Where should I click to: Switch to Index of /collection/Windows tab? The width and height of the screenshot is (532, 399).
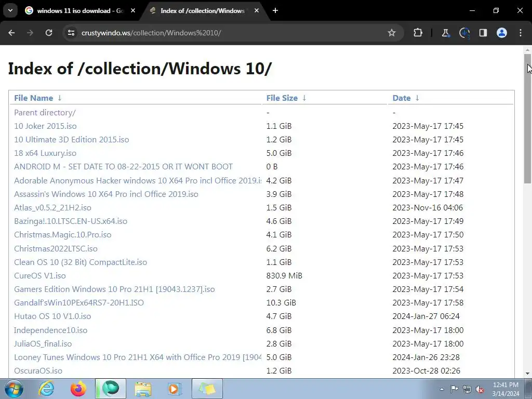203,10
